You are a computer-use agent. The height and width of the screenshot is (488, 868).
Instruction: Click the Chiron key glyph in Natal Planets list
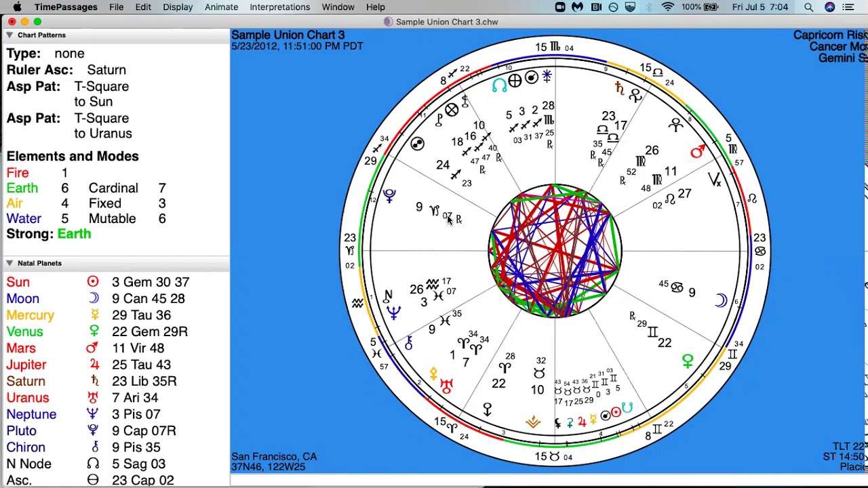94,447
